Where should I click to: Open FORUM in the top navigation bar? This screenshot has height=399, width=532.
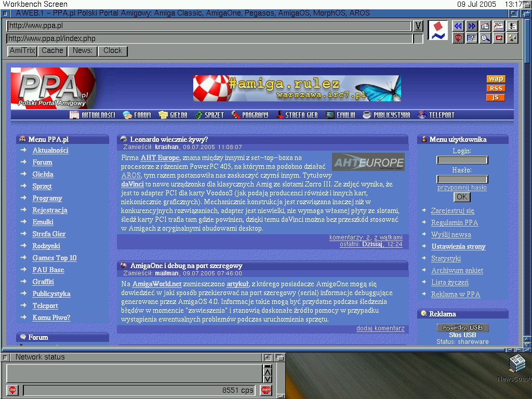[x=137, y=115]
